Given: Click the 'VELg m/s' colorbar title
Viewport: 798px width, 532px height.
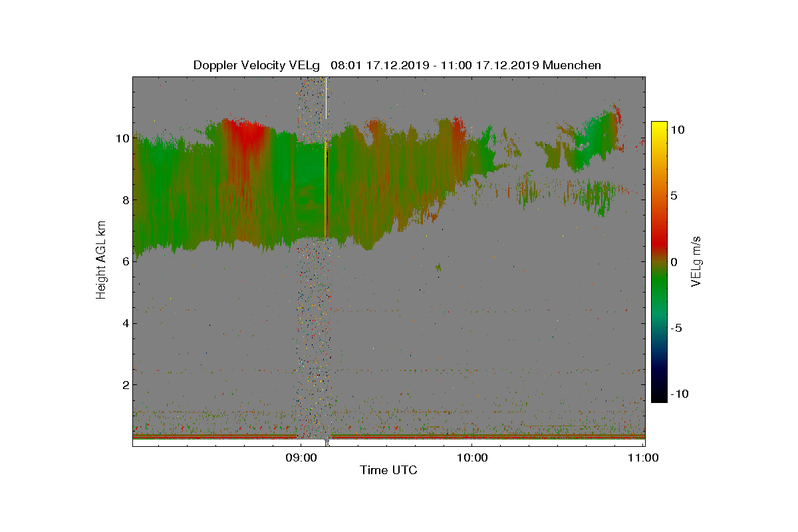Looking at the screenshot, I should click(x=697, y=261).
